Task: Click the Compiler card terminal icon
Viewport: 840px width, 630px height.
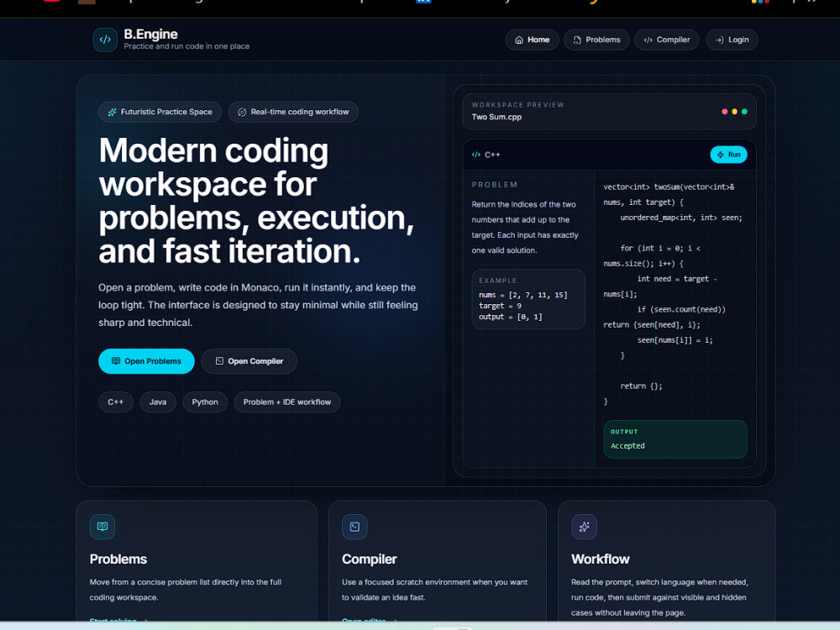Action: pos(354,527)
